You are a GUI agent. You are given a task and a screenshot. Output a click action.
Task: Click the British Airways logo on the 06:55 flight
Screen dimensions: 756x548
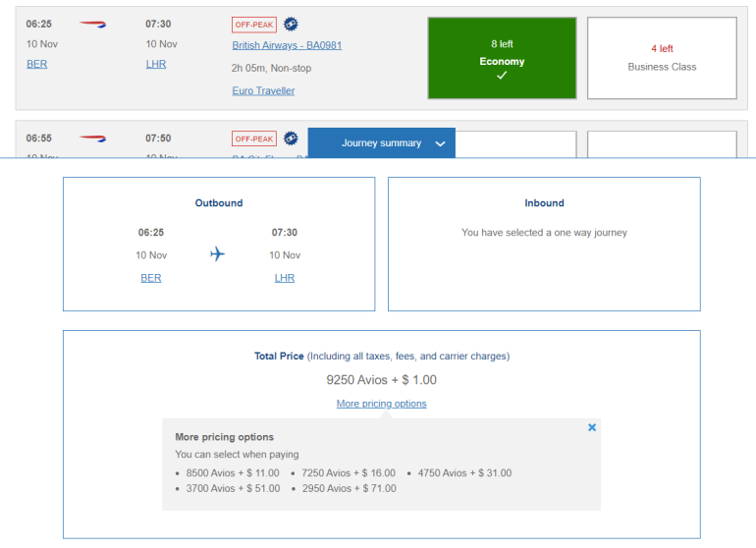[x=93, y=138]
